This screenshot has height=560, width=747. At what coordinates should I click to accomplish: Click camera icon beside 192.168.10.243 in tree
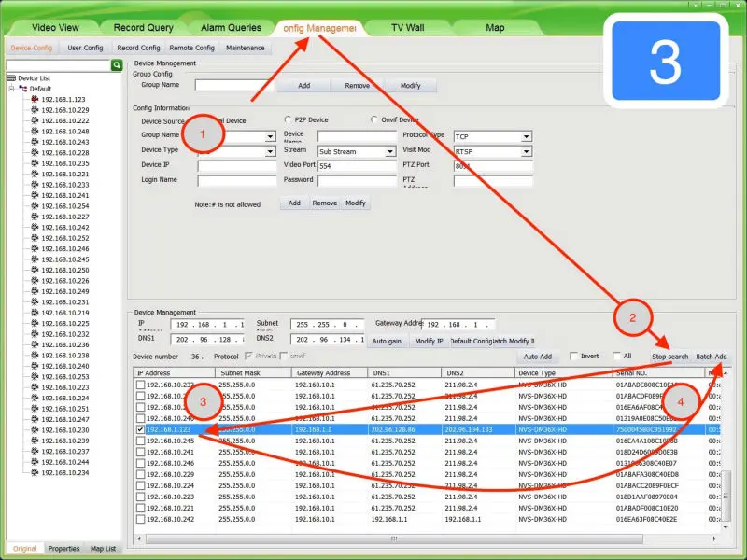[x=35, y=142]
